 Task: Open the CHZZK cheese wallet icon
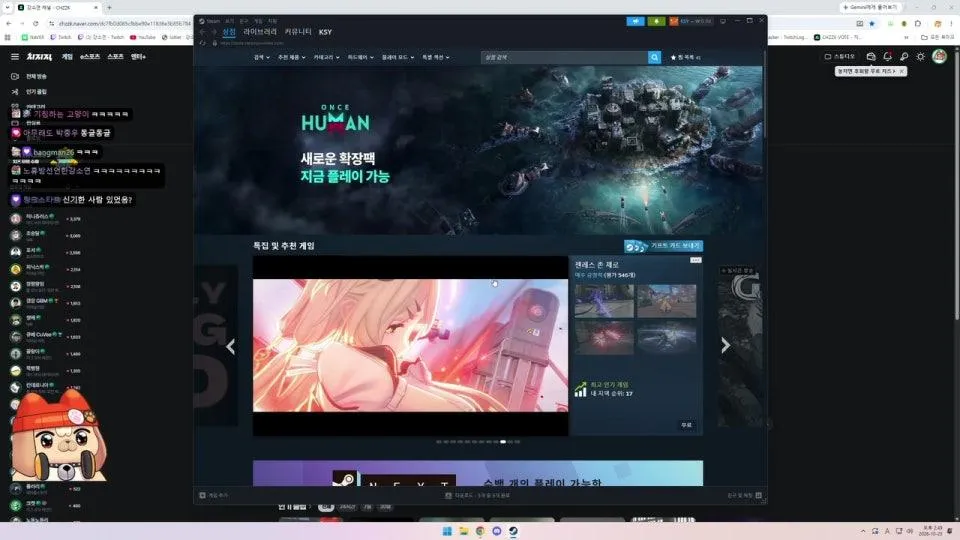(x=871, y=56)
